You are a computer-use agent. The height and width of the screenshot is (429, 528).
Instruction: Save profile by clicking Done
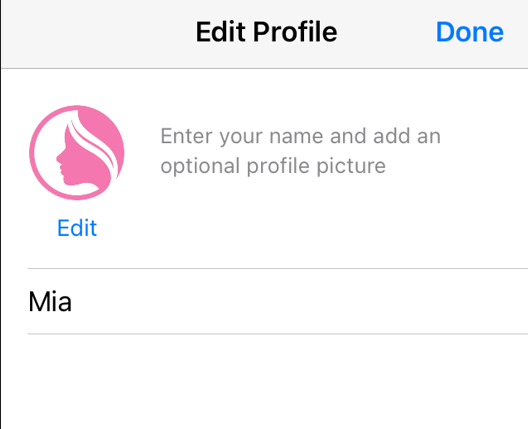pyautogui.click(x=470, y=32)
